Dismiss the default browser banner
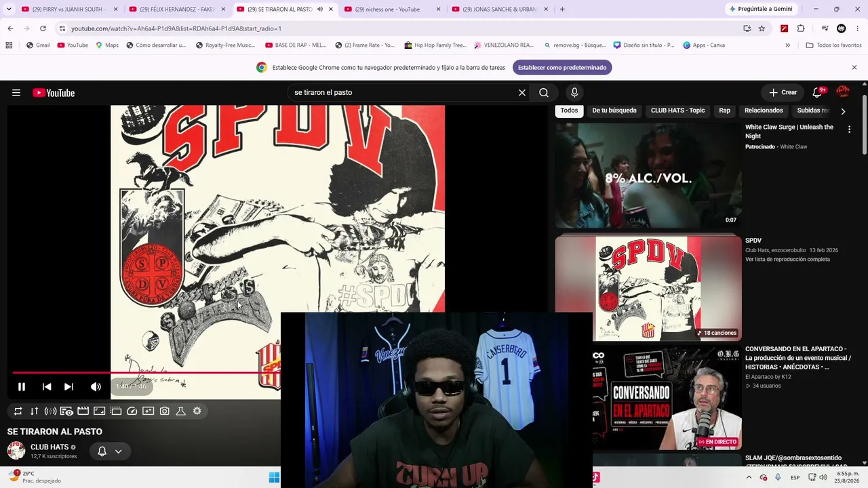 [854, 68]
